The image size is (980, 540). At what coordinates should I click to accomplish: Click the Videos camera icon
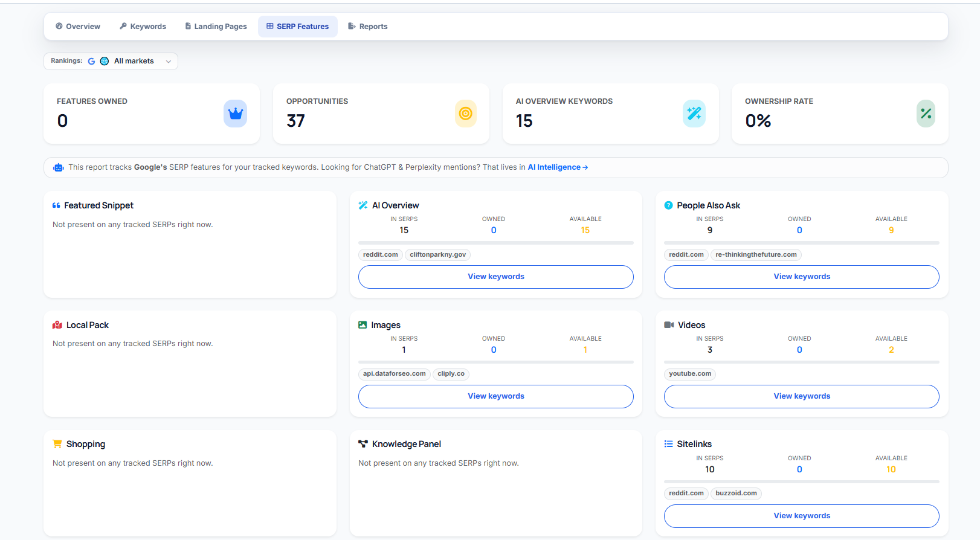coord(669,325)
